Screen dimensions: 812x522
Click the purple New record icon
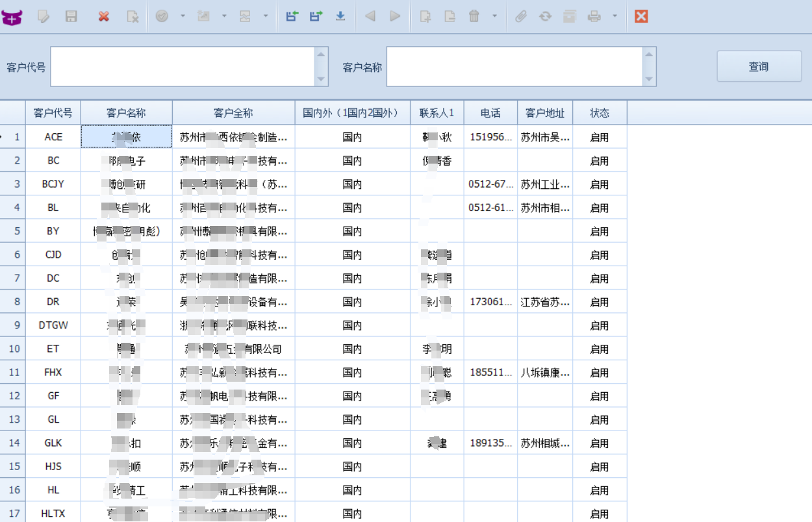(12, 17)
